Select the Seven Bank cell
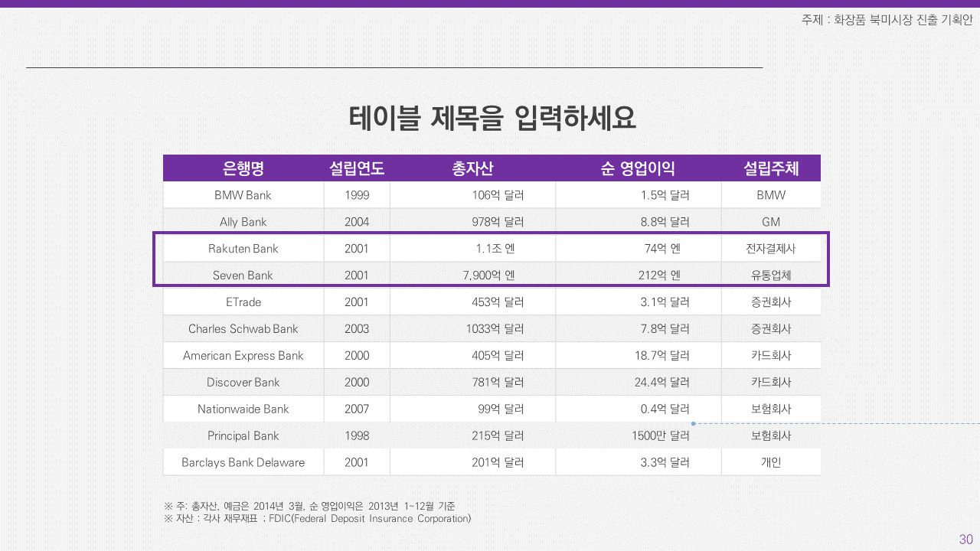 pyautogui.click(x=243, y=275)
